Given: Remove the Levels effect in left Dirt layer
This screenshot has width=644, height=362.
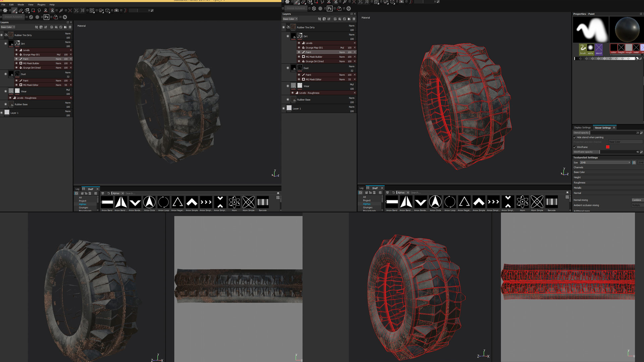Looking at the screenshot, I should click(x=71, y=50).
